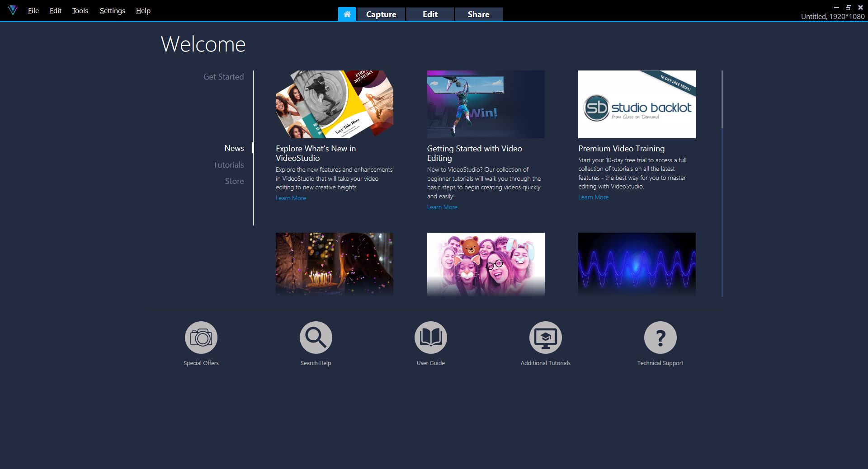The height and width of the screenshot is (469, 868).
Task: Select Store in the Welcome sidebar
Action: 234,181
